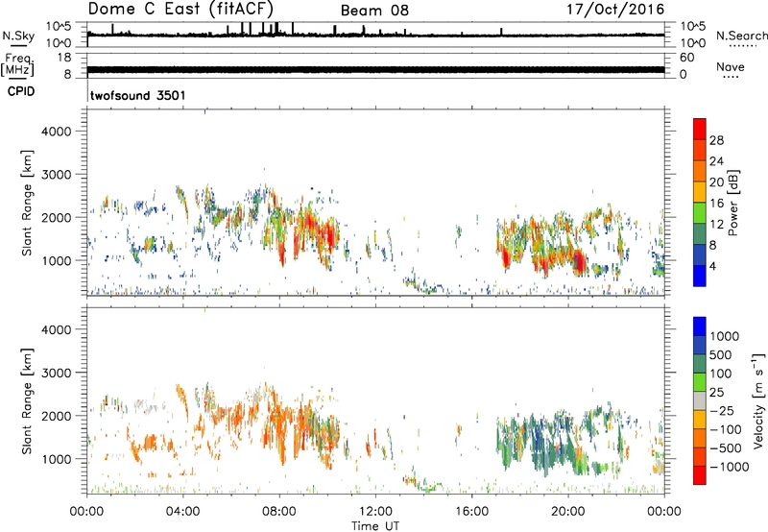Click the '1000' tick on Velocity colorbar
The width and height of the screenshot is (768, 532).
(x=725, y=336)
